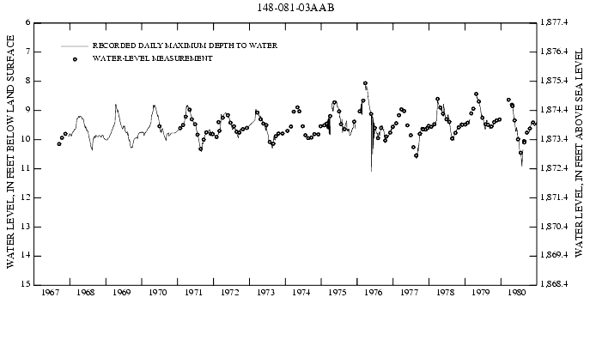Screen dimensions: 590x364
Task: Click the 6 tick label on the left axis
Action: tap(28, 23)
